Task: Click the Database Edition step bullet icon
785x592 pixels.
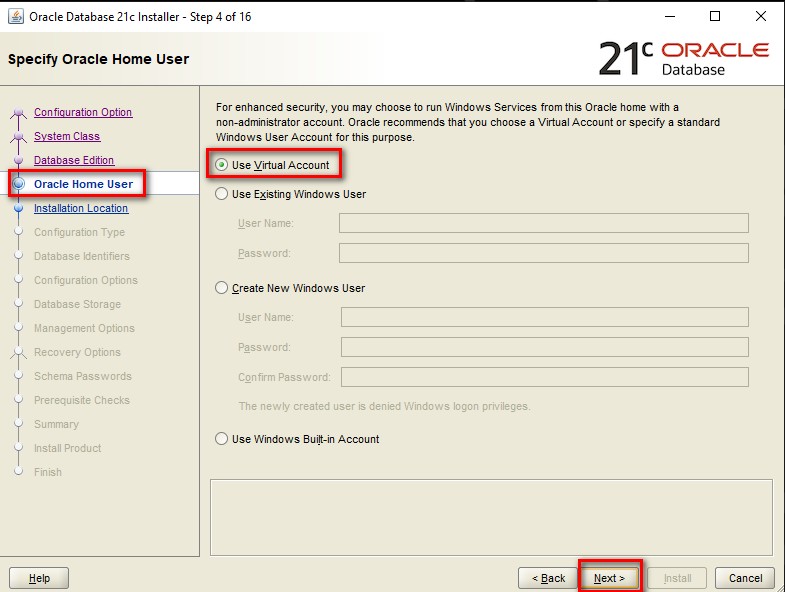Action: pyautogui.click(x=18, y=161)
